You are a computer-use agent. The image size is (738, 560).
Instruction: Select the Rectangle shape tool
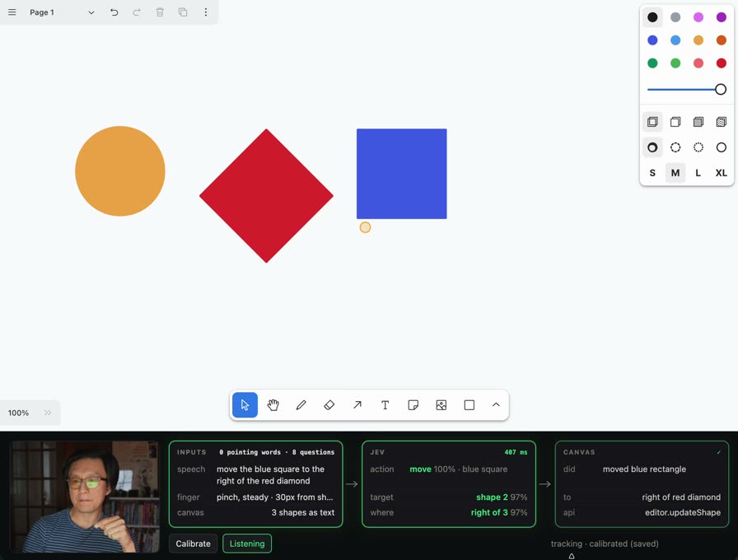[469, 404]
